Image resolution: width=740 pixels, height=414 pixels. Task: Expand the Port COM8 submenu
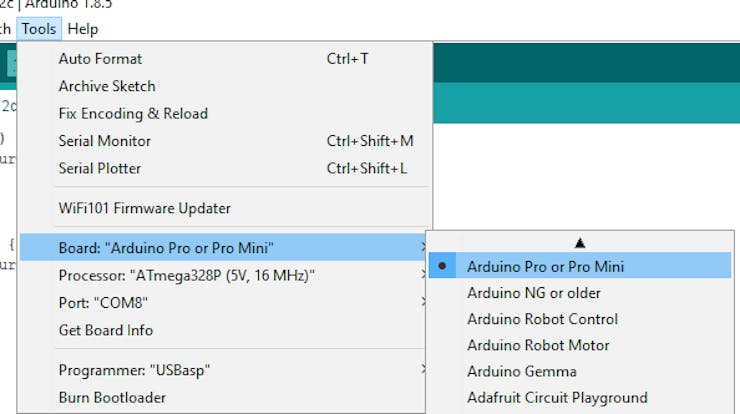tap(223, 302)
